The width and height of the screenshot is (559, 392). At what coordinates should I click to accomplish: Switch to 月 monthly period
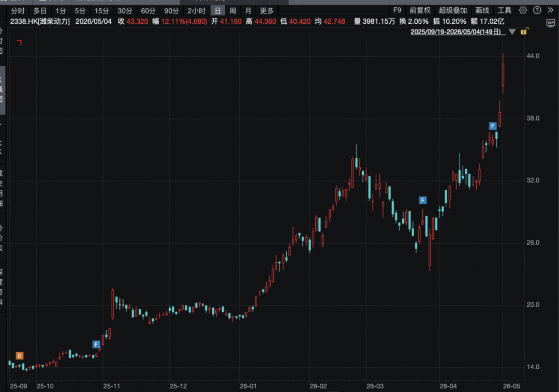(x=248, y=11)
